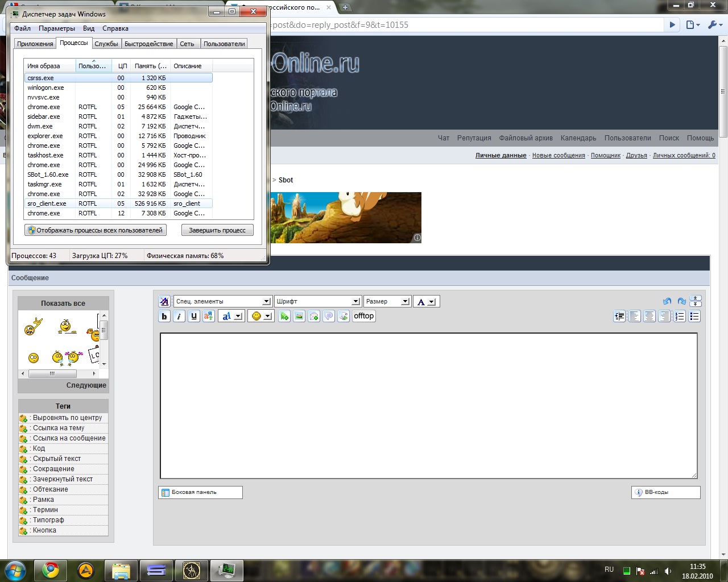Click the Следующие link under emoticons
The image size is (728, 582).
point(86,385)
